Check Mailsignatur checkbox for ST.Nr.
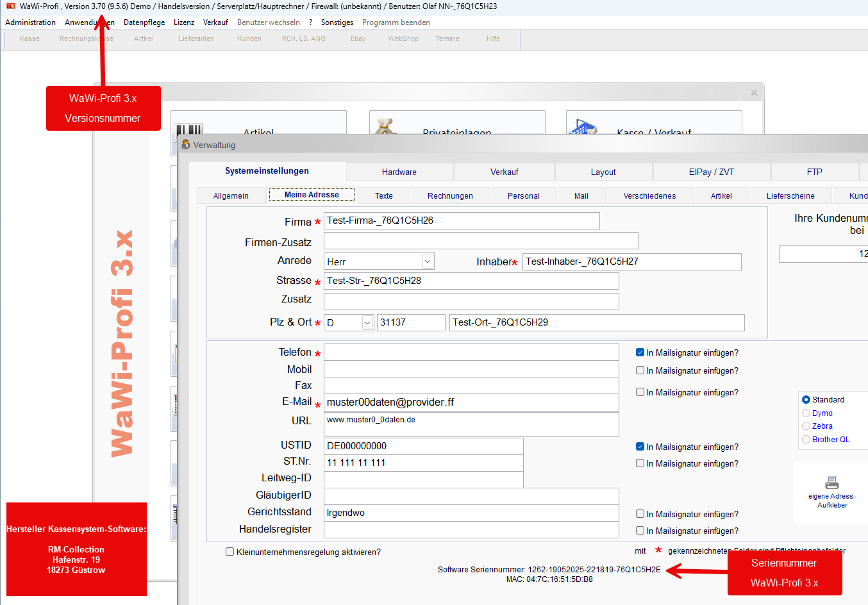868x605 pixels. 640,463
